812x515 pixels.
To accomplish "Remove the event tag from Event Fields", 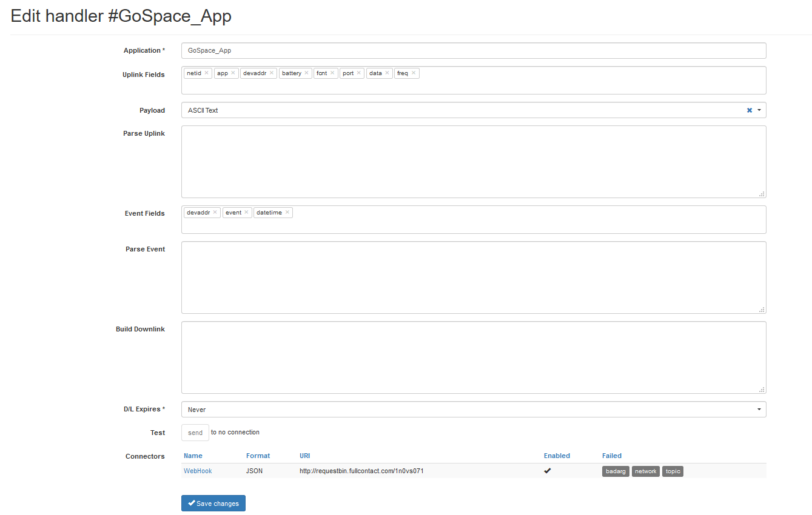I will (246, 213).
